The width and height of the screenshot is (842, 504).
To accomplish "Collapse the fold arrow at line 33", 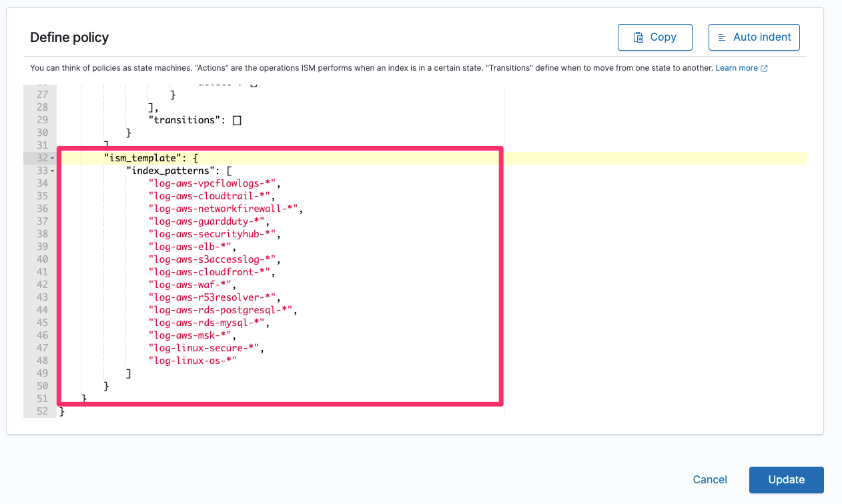I will click(x=52, y=171).
